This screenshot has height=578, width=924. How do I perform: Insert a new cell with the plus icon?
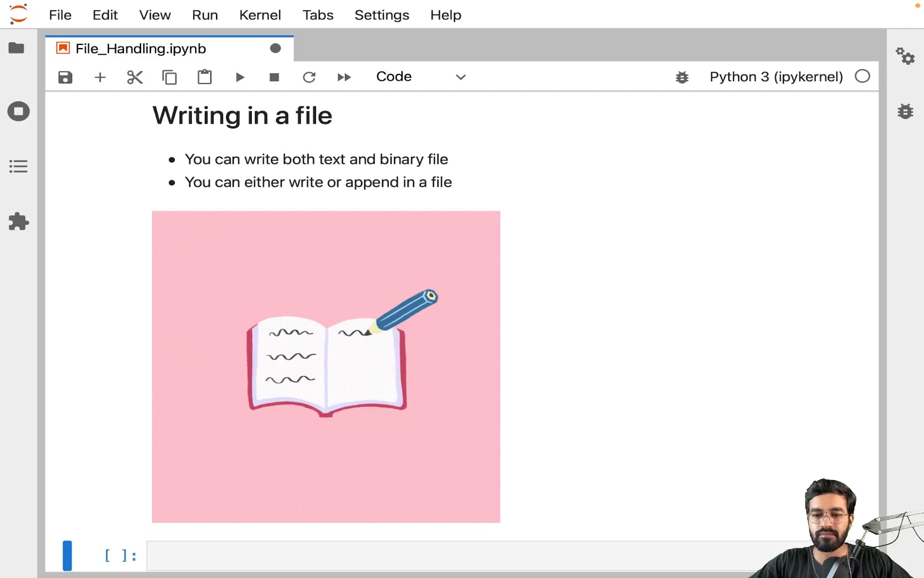pyautogui.click(x=100, y=77)
